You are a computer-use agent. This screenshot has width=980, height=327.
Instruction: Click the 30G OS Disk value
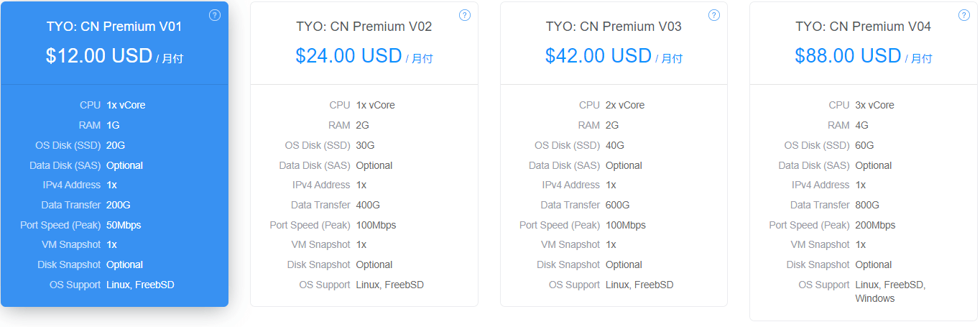365,145
